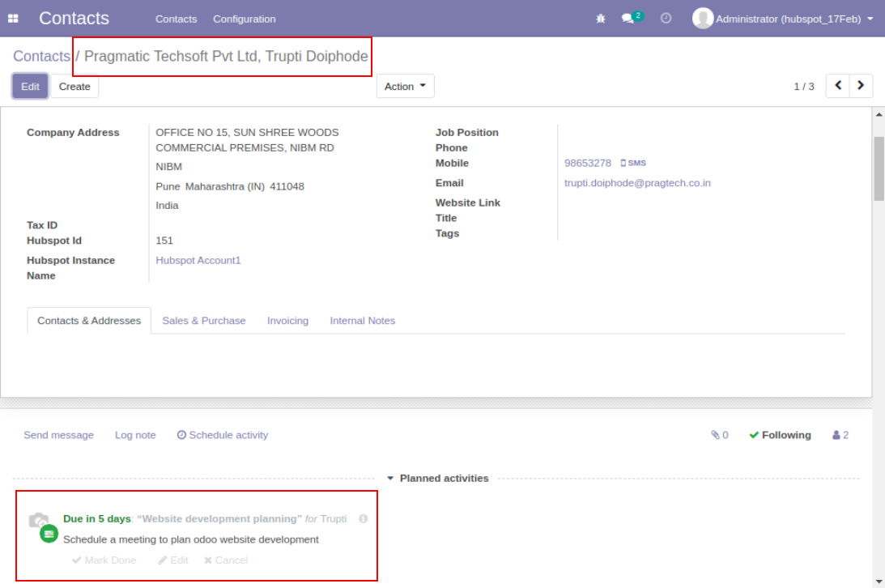885x588 pixels.
Task: Click the Contacts app title
Action: click(x=74, y=19)
